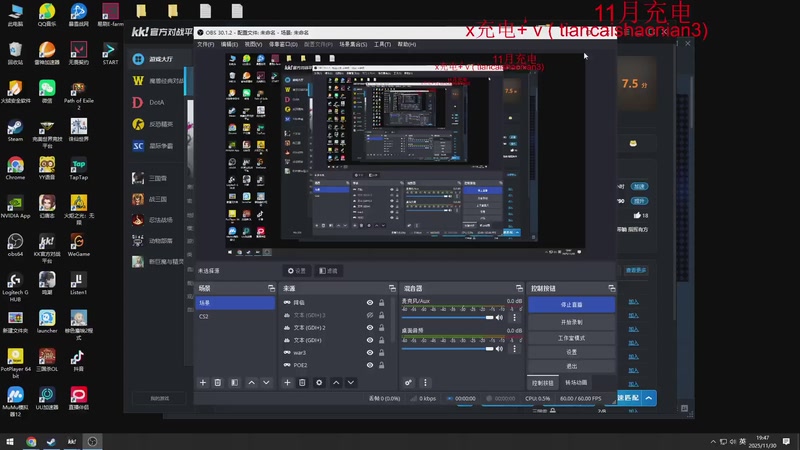800x450 pixels.
Task: Open the obs64 desktop icon
Action: 15,245
